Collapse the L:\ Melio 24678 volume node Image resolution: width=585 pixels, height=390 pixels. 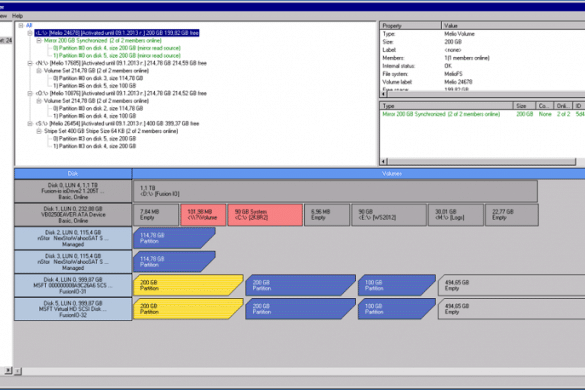tap(30, 33)
